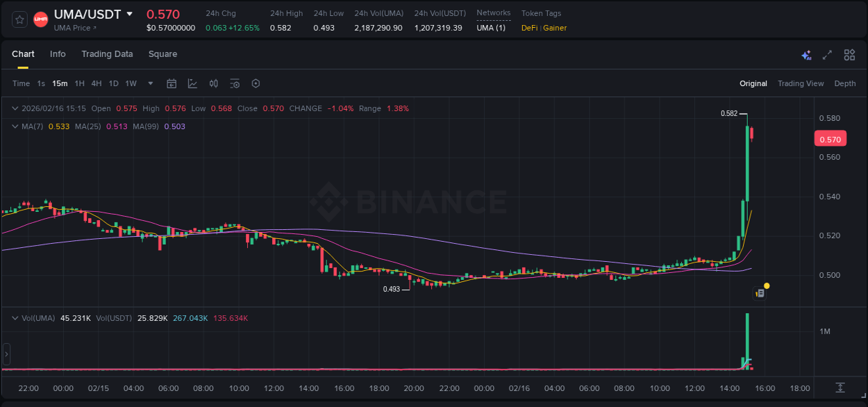Click the indicator list settings icon
The height and width of the screenshot is (407, 868).
[234, 83]
